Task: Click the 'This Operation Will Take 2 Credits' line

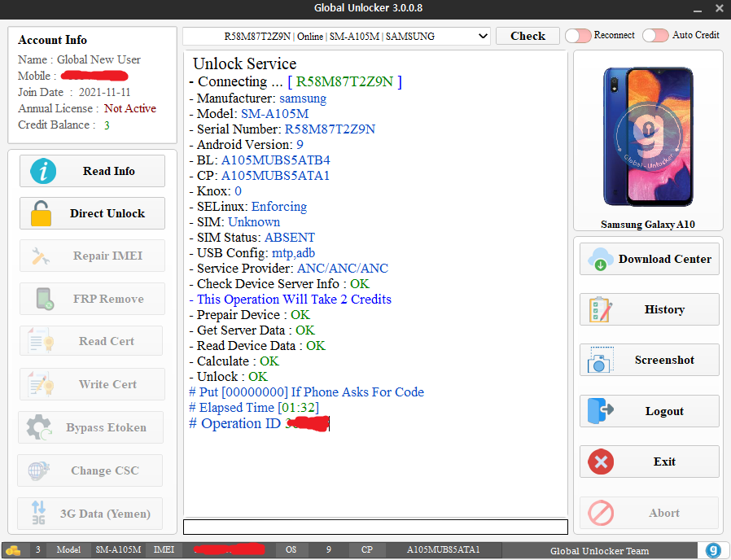Action: tap(291, 300)
